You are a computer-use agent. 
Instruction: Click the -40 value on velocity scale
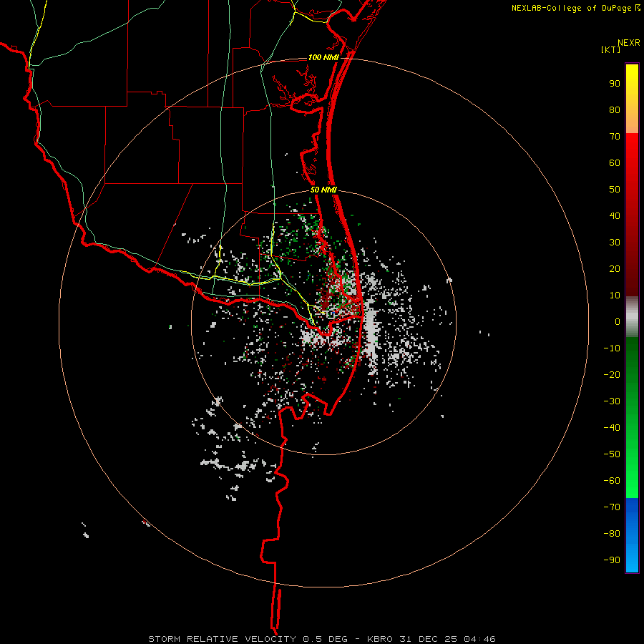click(612, 428)
